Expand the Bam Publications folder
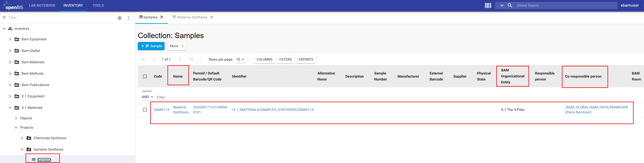The height and width of the screenshot is (163, 644). pyautogui.click(x=10, y=85)
